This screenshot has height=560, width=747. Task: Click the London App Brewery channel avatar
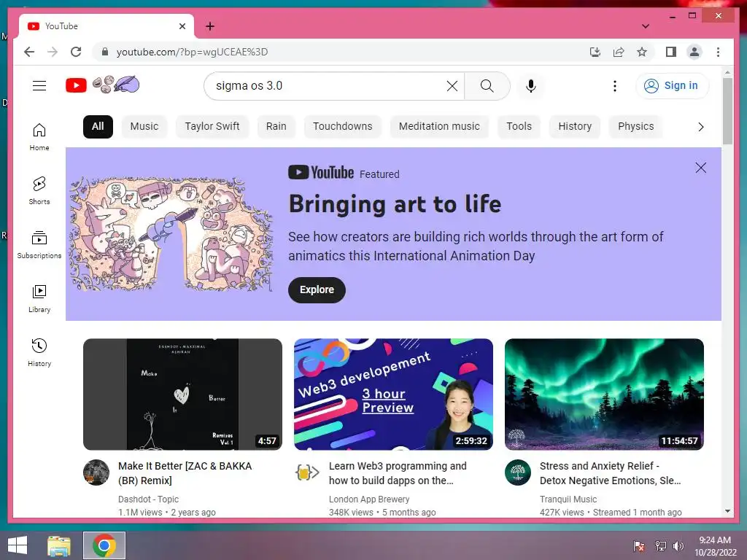[x=307, y=472]
